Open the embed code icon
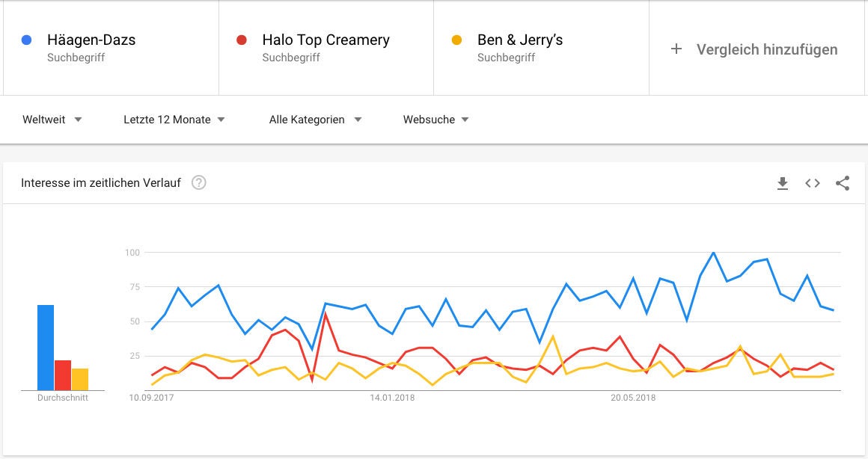The height and width of the screenshot is (459, 868). click(x=813, y=183)
